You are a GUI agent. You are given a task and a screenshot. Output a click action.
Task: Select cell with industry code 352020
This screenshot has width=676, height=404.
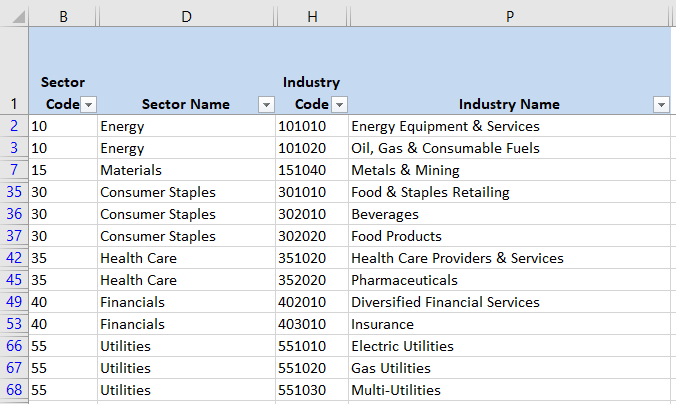click(312, 280)
